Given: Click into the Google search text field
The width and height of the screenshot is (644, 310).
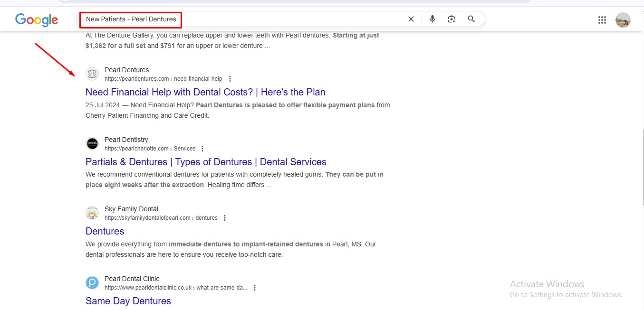Looking at the screenshot, I should pos(285,19).
